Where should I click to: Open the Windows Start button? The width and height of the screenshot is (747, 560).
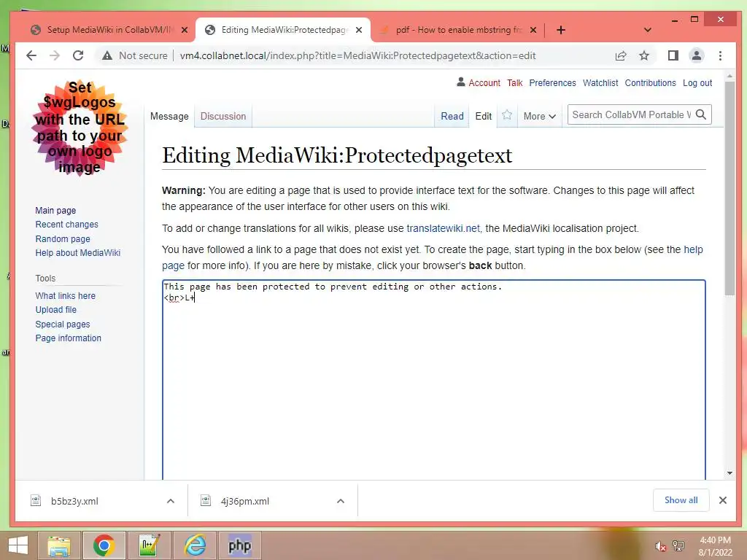tap(18, 545)
